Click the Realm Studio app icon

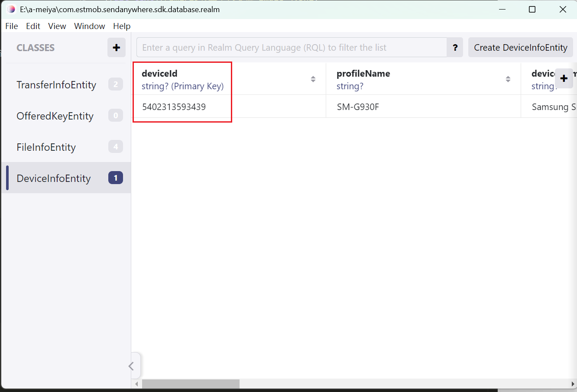[11, 9]
